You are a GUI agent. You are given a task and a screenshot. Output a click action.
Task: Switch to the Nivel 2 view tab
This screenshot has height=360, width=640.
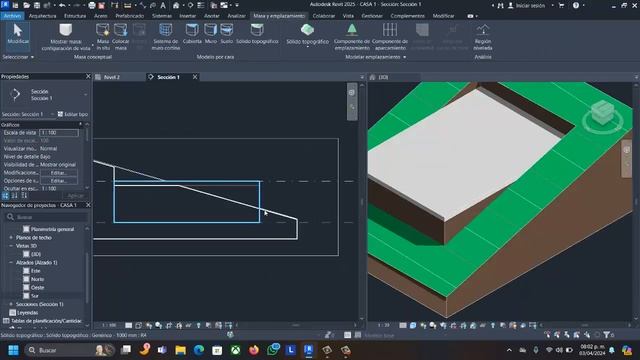pyautogui.click(x=111, y=77)
